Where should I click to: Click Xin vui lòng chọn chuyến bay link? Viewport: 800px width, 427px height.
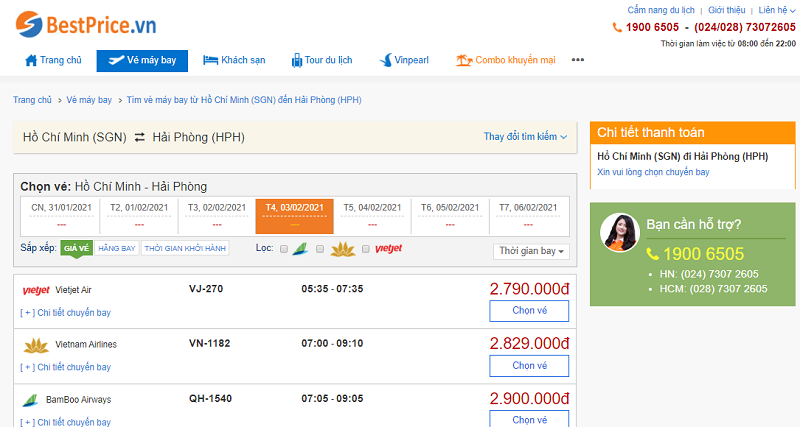point(653,172)
